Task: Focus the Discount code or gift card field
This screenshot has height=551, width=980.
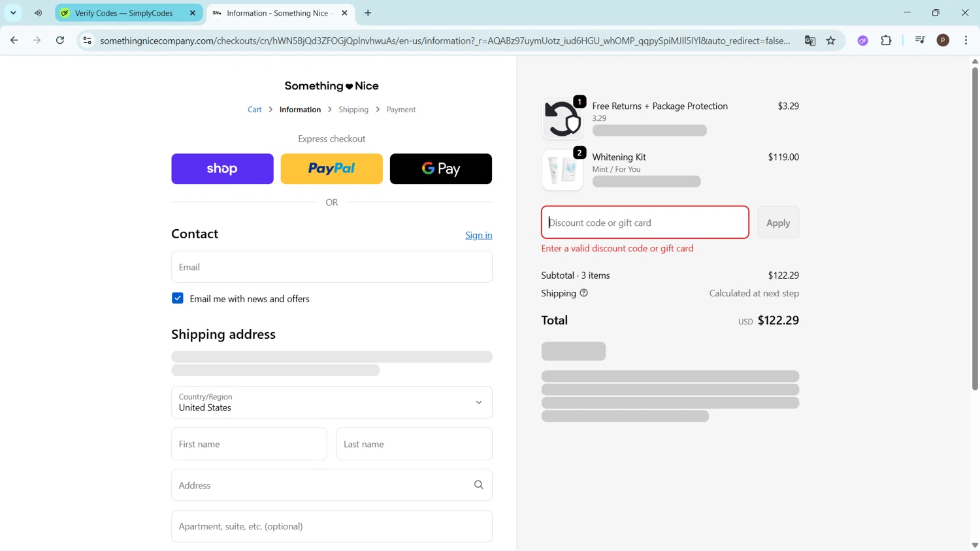Action: (645, 223)
